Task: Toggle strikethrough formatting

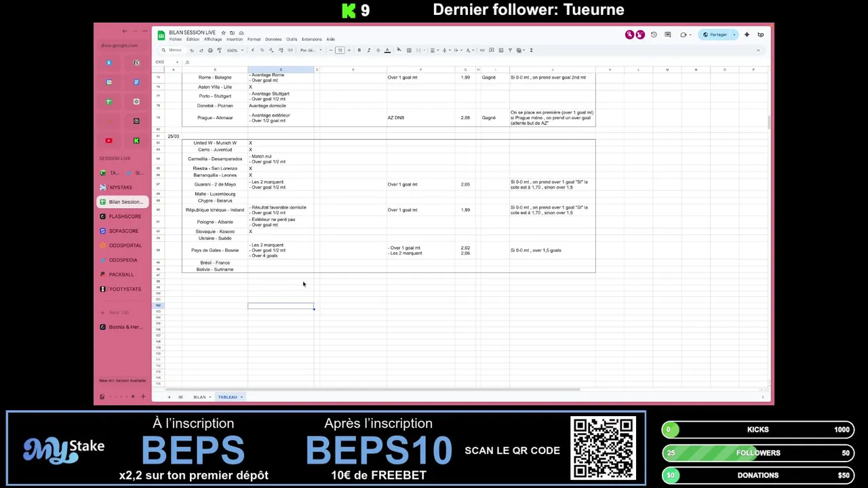Action: click(x=378, y=50)
